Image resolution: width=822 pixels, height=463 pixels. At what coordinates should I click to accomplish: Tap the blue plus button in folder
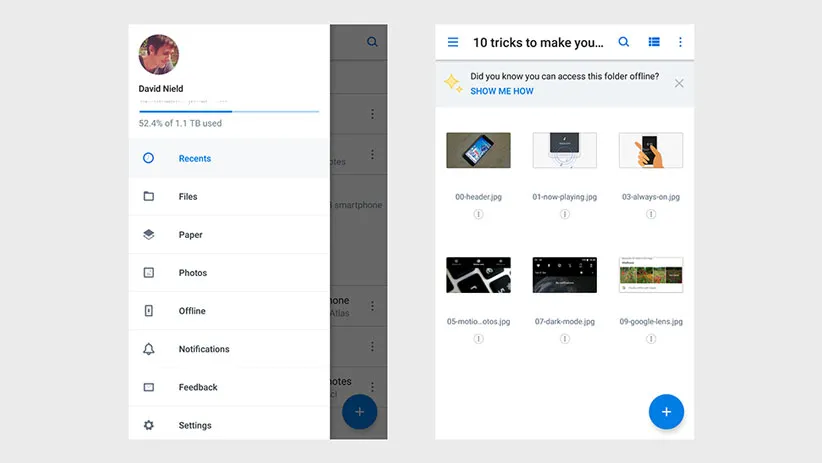click(x=665, y=411)
